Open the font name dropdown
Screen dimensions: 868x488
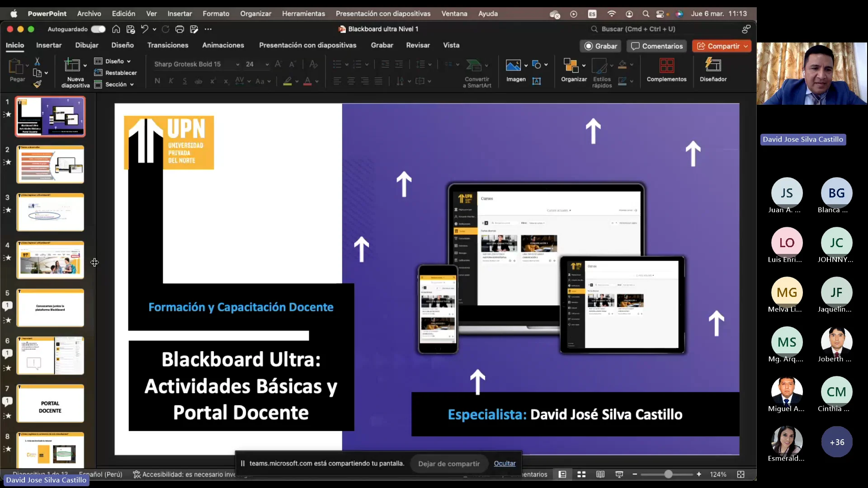tap(238, 65)
